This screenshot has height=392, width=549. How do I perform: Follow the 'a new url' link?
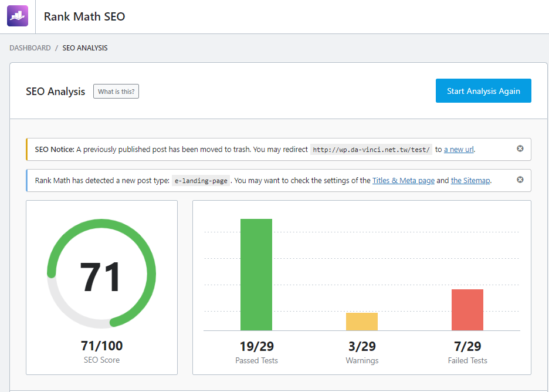(459, 150)
